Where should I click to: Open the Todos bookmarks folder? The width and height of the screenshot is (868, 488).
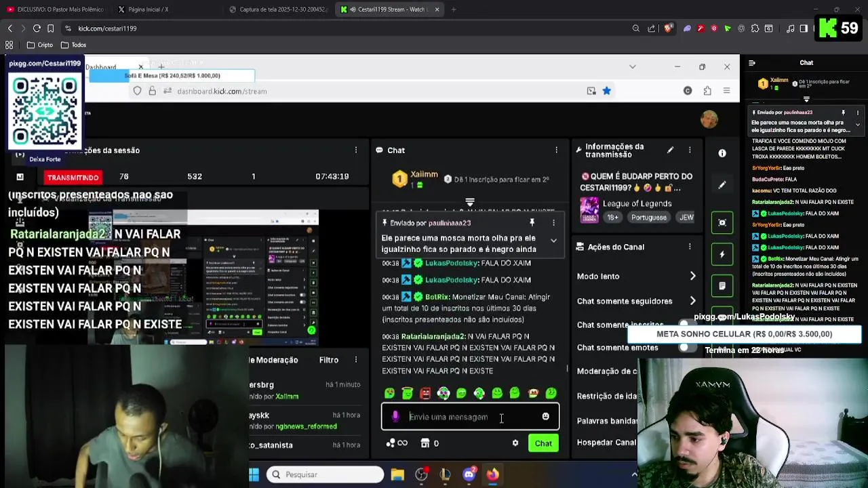point(73,45)
